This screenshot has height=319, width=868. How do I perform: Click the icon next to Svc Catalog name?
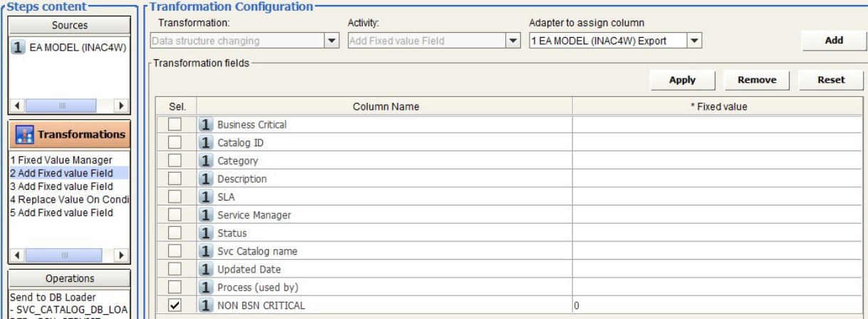pyautogui.click(x=207, y=251)
